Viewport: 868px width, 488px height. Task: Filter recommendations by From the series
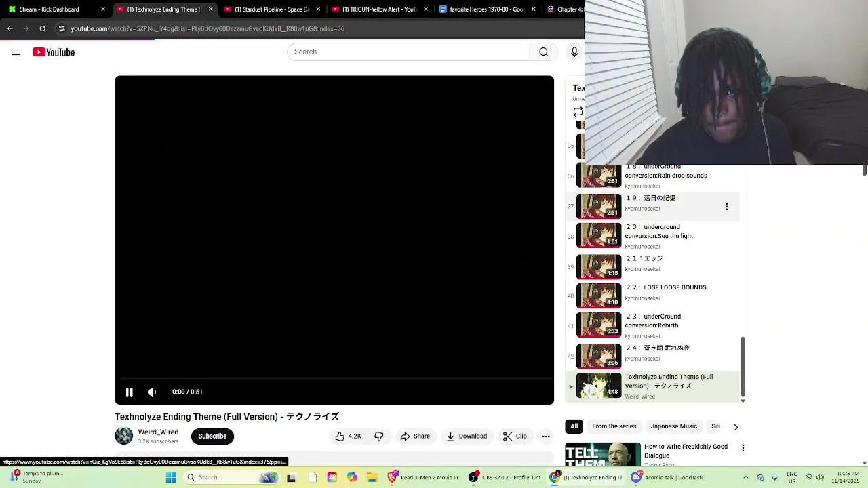pyautogui.click(x=614, y=426)
